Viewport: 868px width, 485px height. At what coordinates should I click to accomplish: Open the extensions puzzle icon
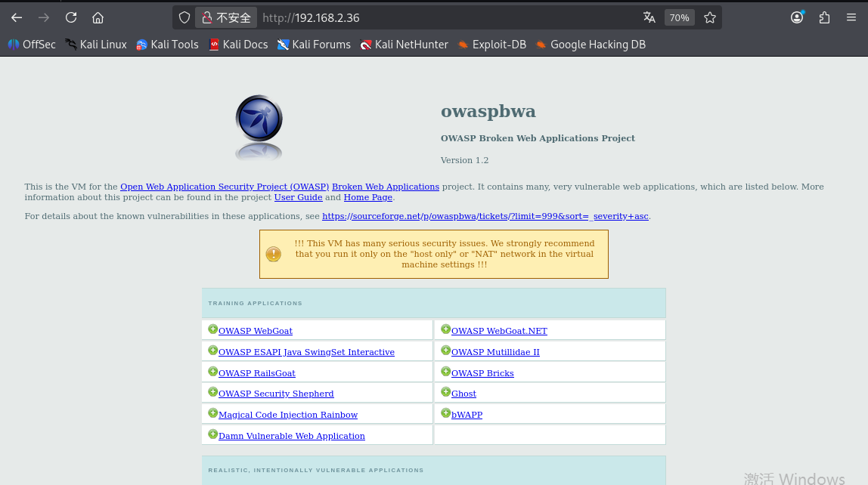coord(824,17)
